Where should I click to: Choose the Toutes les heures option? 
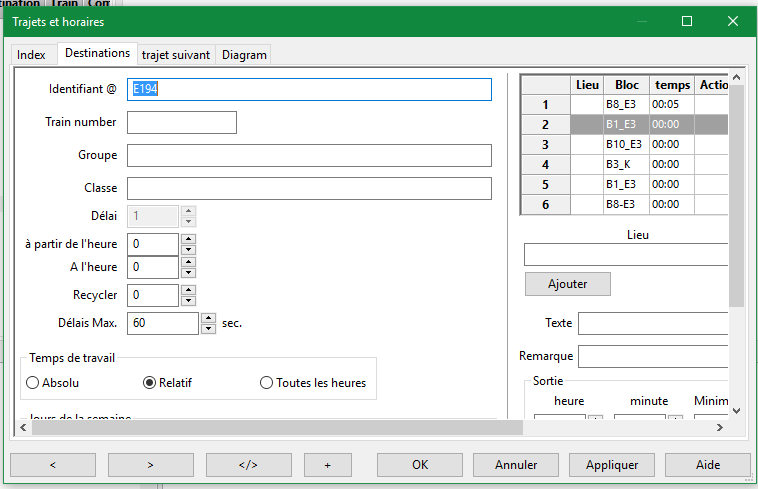click(267, 383)
